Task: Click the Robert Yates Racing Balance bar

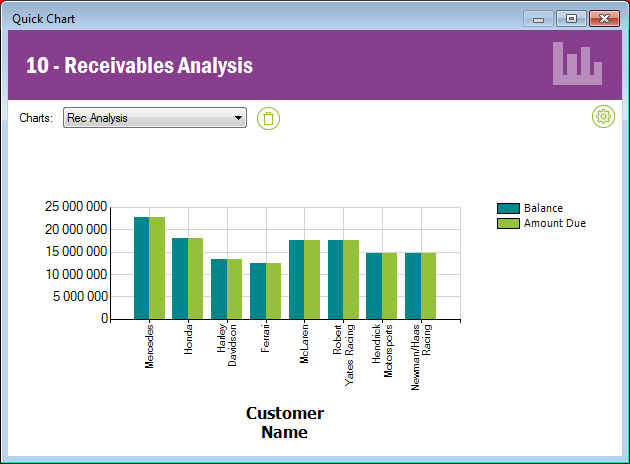Action: [x=335, y=280]
